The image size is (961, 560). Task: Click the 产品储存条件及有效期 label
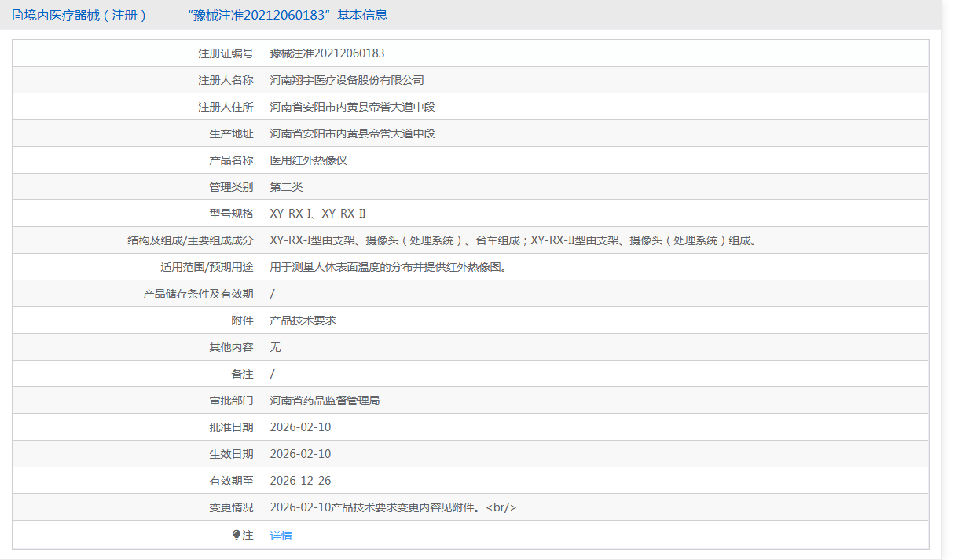pyautogui.click(x=198, y=294)
